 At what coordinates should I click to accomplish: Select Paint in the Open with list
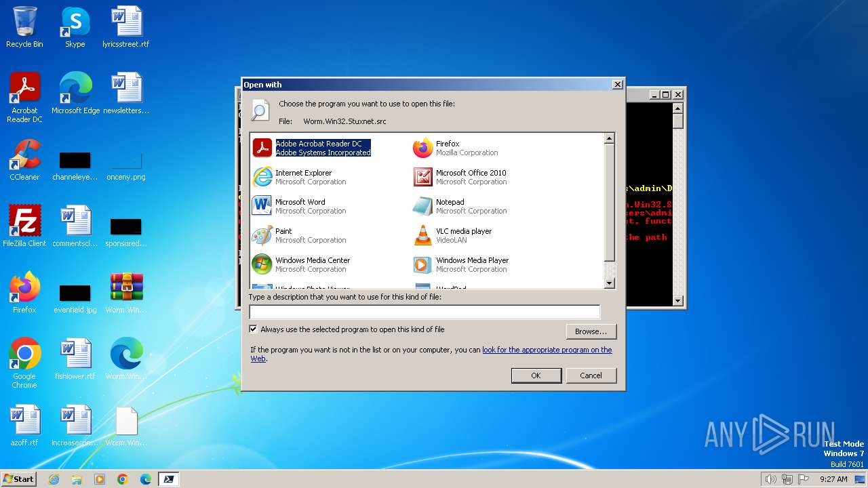pos(300,235)
